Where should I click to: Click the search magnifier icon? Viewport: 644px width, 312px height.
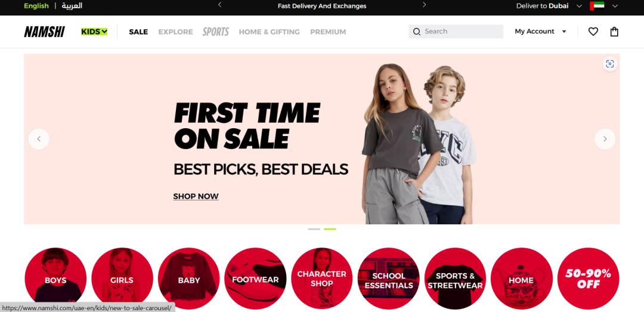point(416,32)
